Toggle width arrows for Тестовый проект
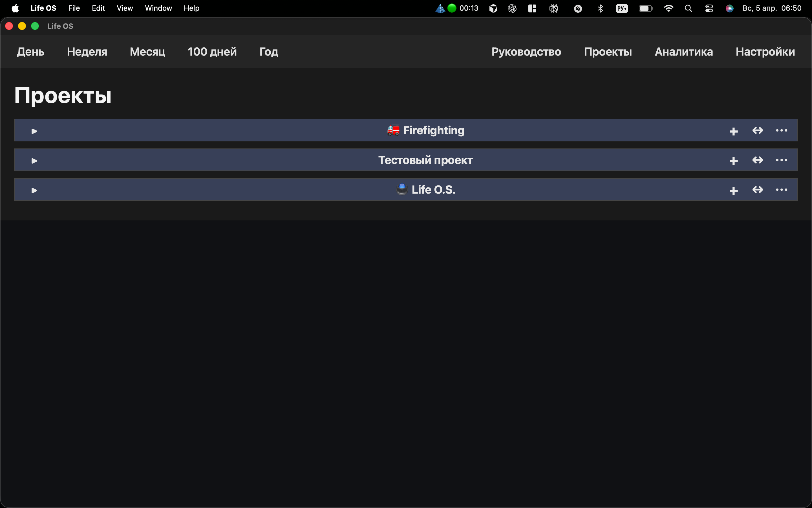The width and height of the screenshot is (812, 508). (758, 160)
